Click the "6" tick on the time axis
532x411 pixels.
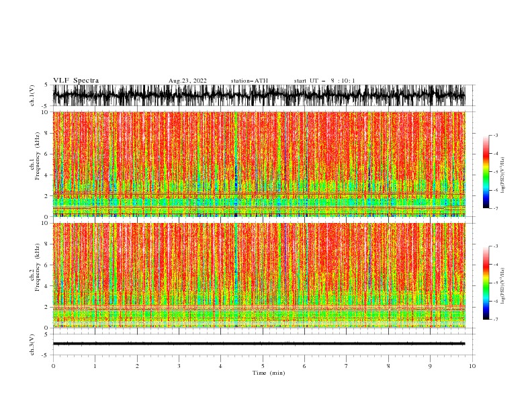coord(304,366)
